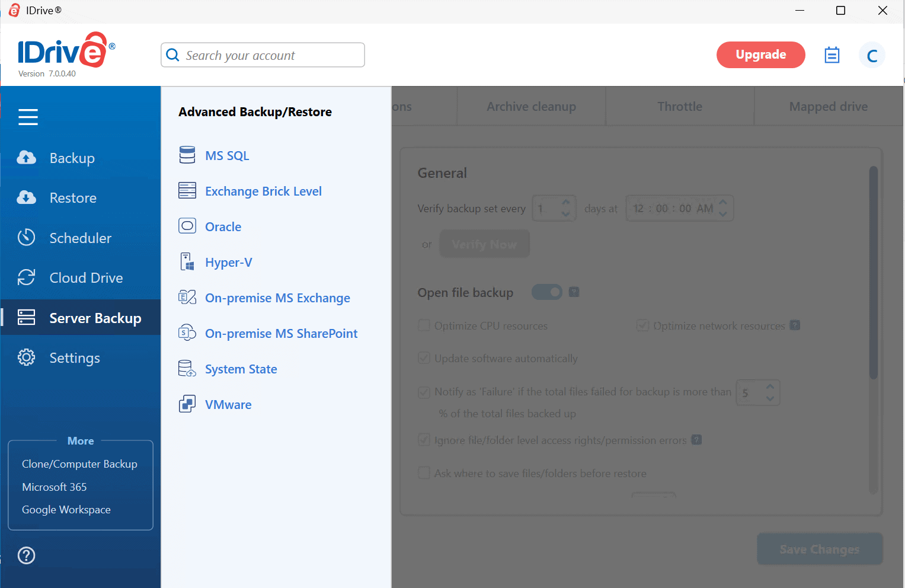Uncheck Optimize network resources
Screen dimensions: 905x588
click(x=642, y=325)
